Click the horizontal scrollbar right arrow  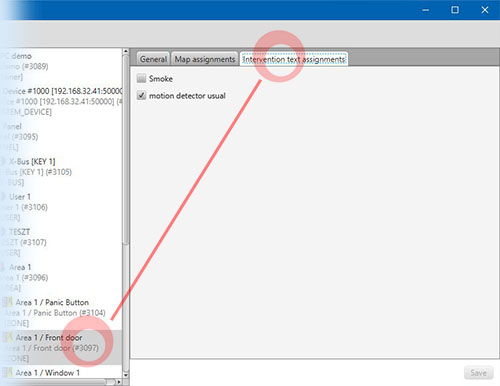[x=119, y=382]
